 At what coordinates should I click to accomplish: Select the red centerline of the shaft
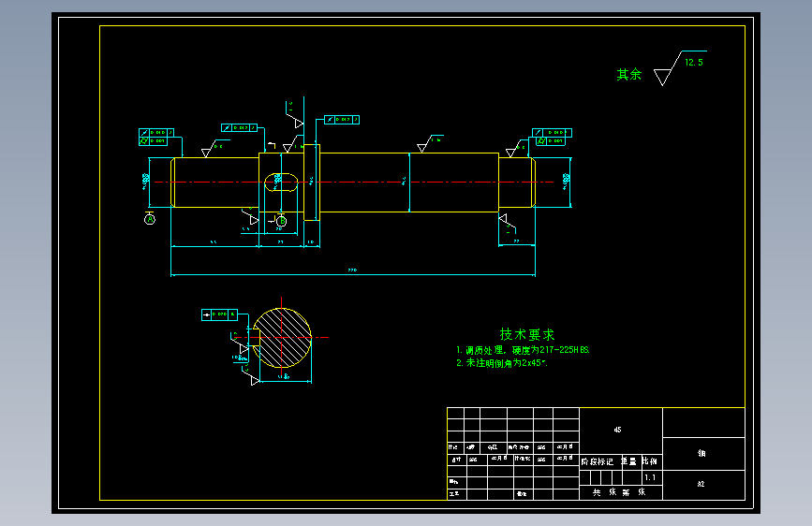354,183
